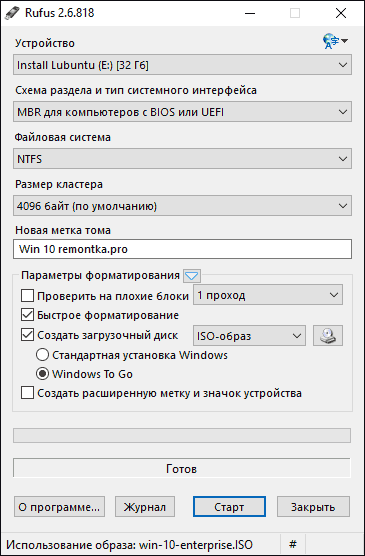Image resolution: width=365 pixels, height=556 pixels.
Task: Click status text Использование образа: win-10-enterprise.ISO
Action: click(129, 545)
